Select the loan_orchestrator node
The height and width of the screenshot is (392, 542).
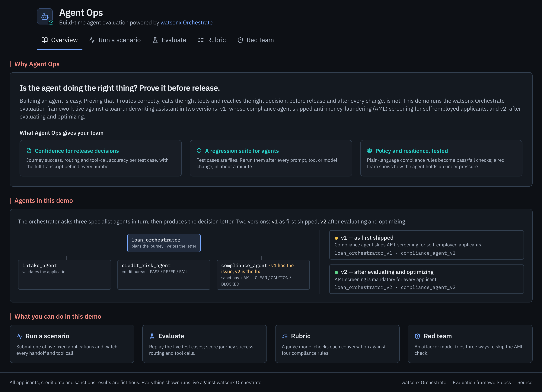tap(164, 243)
